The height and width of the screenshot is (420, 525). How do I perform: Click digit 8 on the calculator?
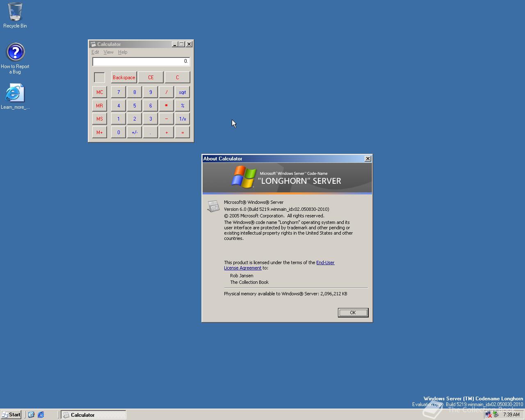coord(135,92)
